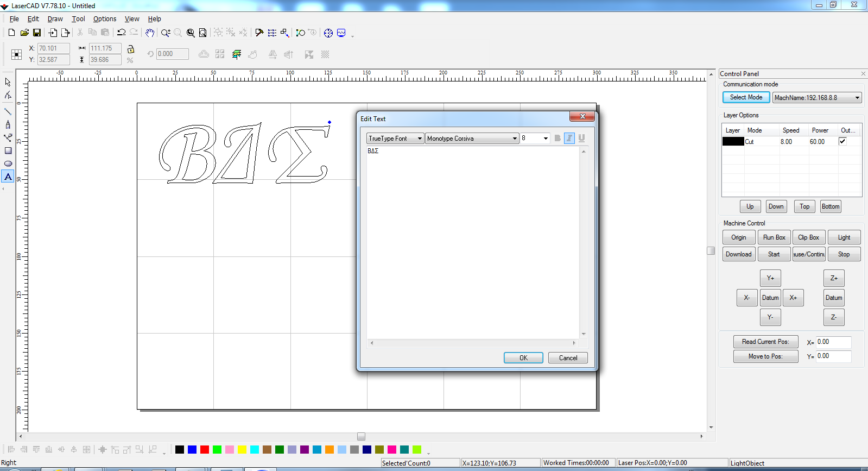Click the lock aspect ratio padlock
This screenshot has height=471, width=868.
[x=130, y=49]
